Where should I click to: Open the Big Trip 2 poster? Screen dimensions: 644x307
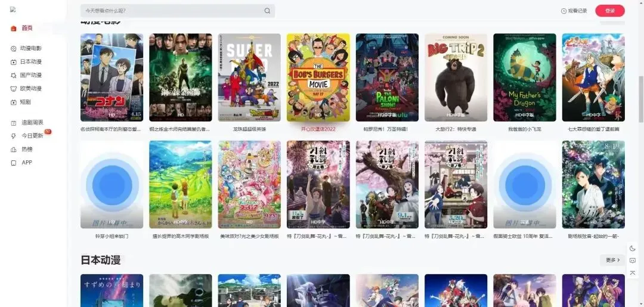[x=456, y=77]
